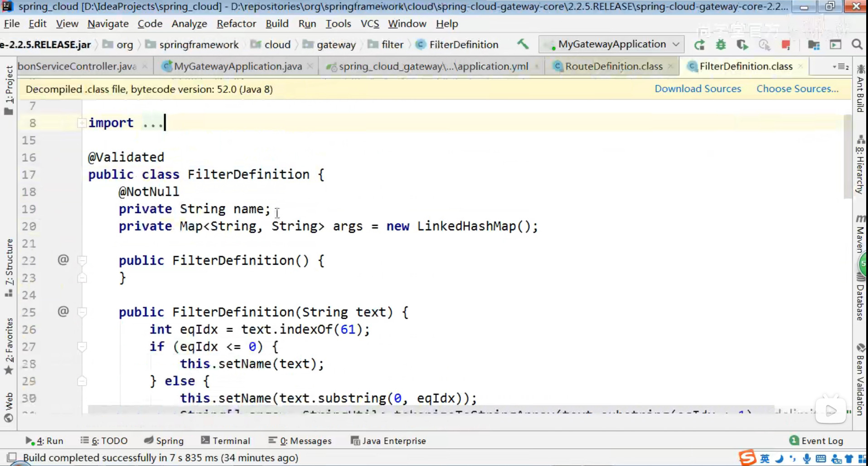Screen dimensions: 868x466
Task: Open the MyGatewayApplication run configuration dropdown
Action: point(611,44)
